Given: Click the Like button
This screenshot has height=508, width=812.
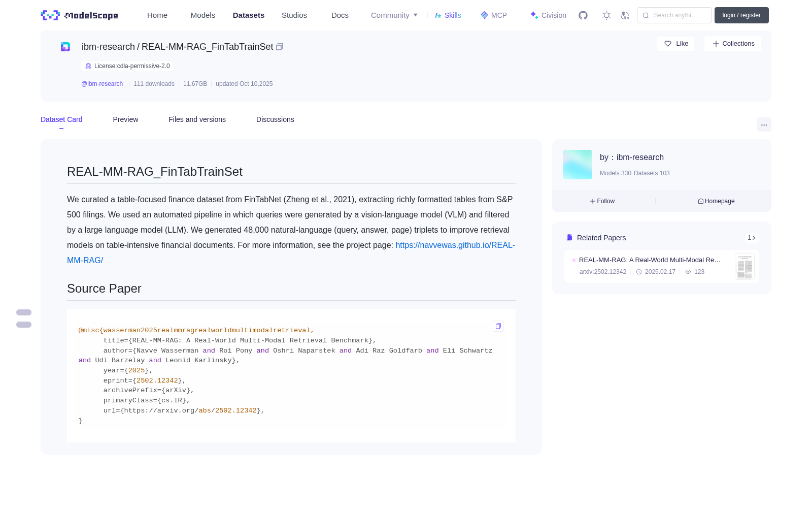Looking at the screenshot, I should pyautogui.click(x=675, y=44).
